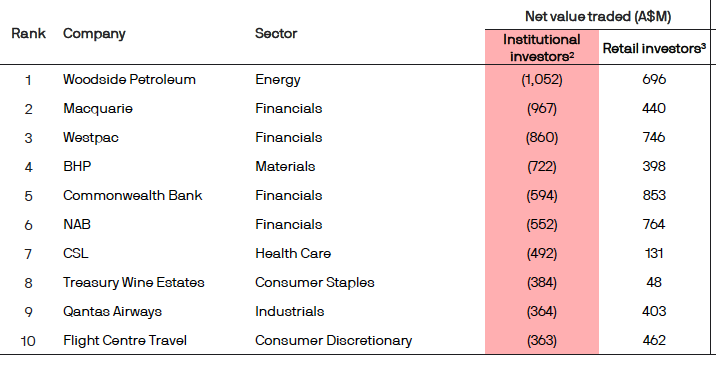Click the Consumer Discretionary sector cell

click(x=333, y=341)
